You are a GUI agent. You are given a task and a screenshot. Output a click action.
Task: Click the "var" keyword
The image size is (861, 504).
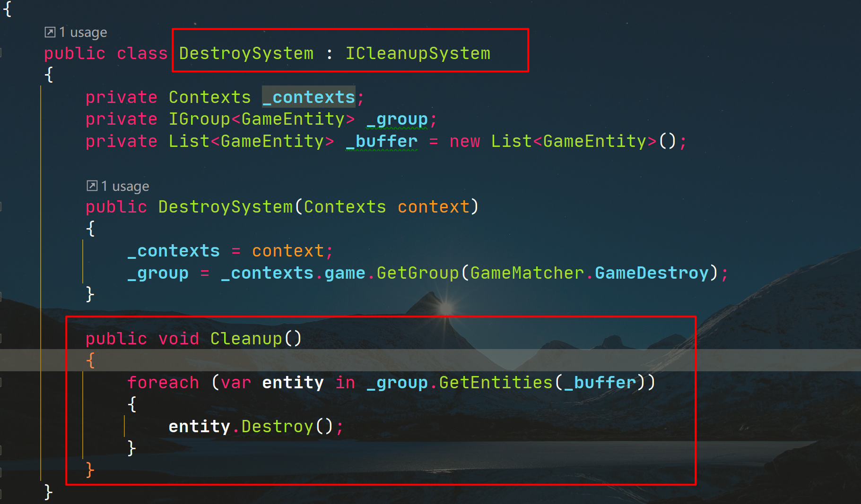(x=236, y=383)
